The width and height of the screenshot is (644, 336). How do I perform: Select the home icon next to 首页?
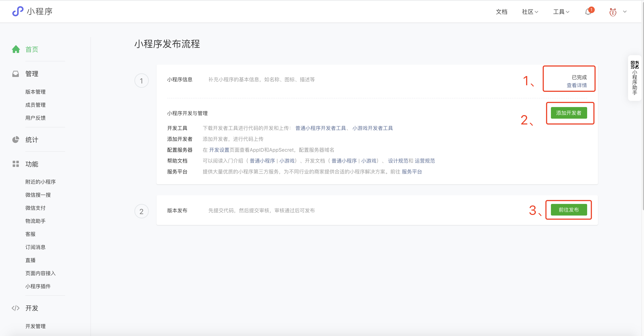pos(16,49)
